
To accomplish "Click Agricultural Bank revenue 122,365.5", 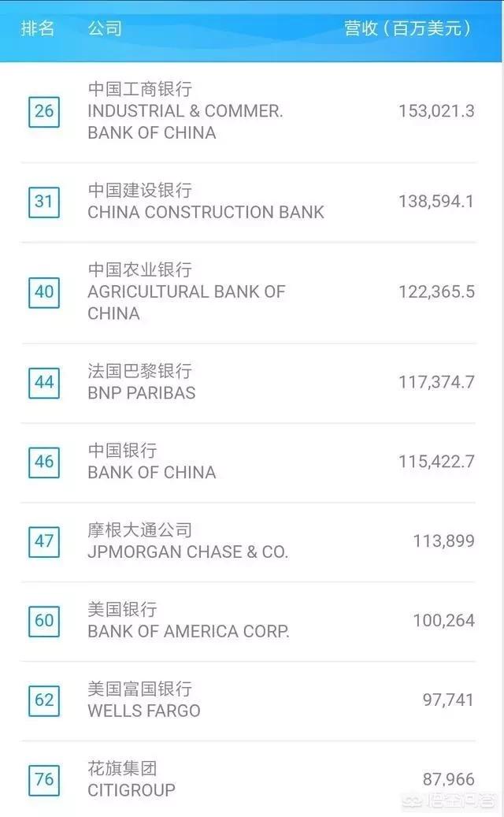I will [436, 292].
